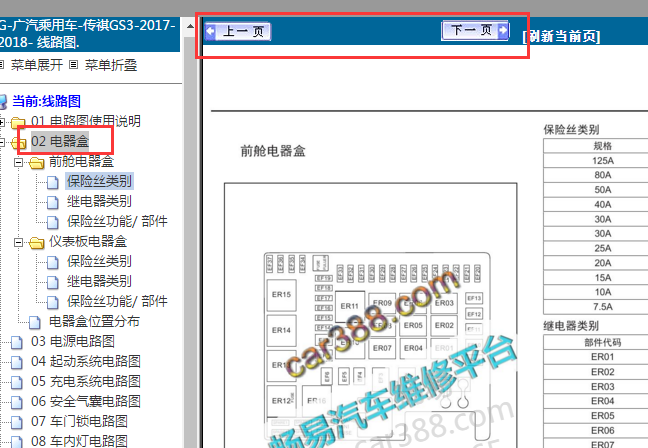Collapse the 02 电器盒 tree node
The image size is (648, 448).
pos(2,142)
